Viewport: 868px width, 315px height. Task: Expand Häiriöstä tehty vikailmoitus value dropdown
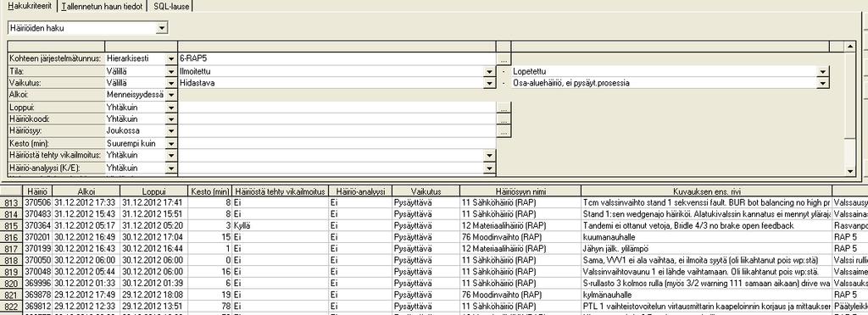point(489,156)
